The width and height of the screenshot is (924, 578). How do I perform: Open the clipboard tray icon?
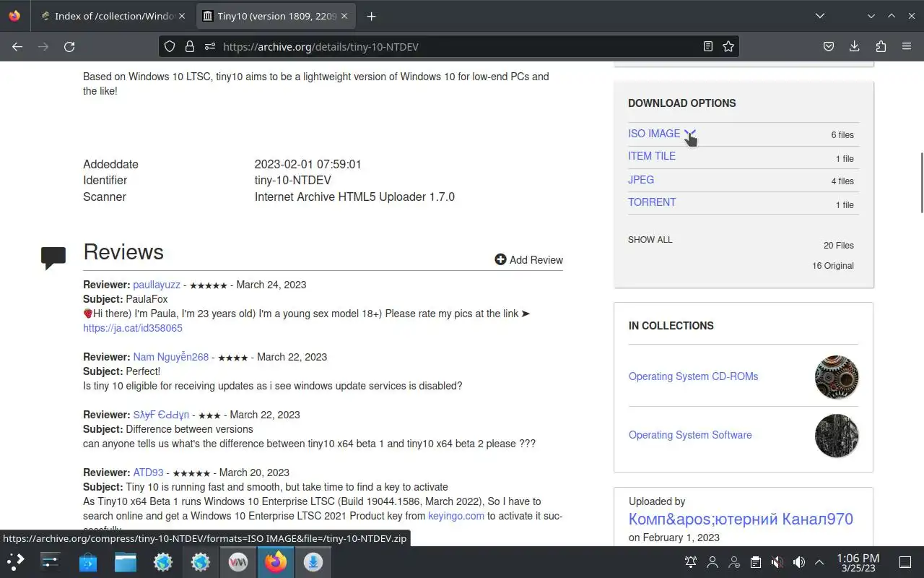(756, 562)
